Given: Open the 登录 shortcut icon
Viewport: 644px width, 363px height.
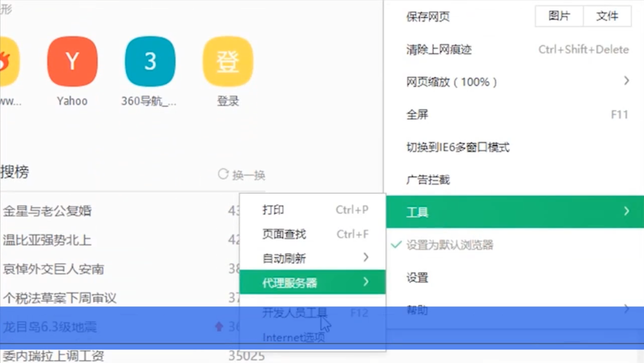Looking at the screenshot, I should click(228, 61).
